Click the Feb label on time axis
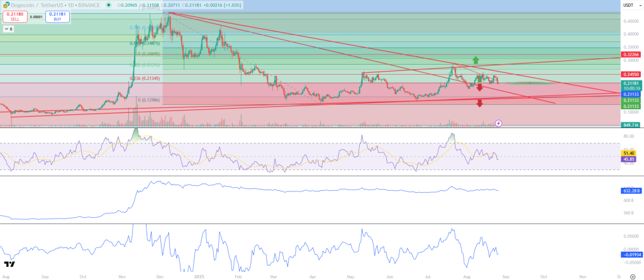This screenshot has height=280, width=644. 240,277
